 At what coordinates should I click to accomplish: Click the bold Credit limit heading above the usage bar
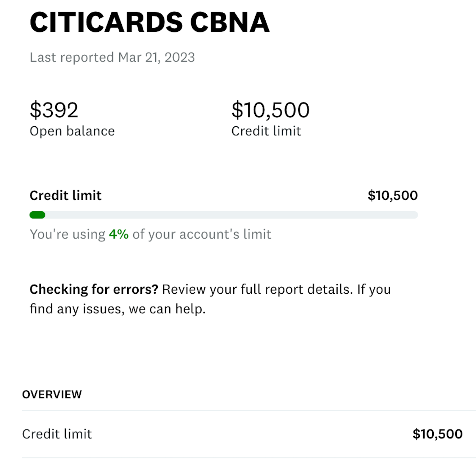point(65,195)
